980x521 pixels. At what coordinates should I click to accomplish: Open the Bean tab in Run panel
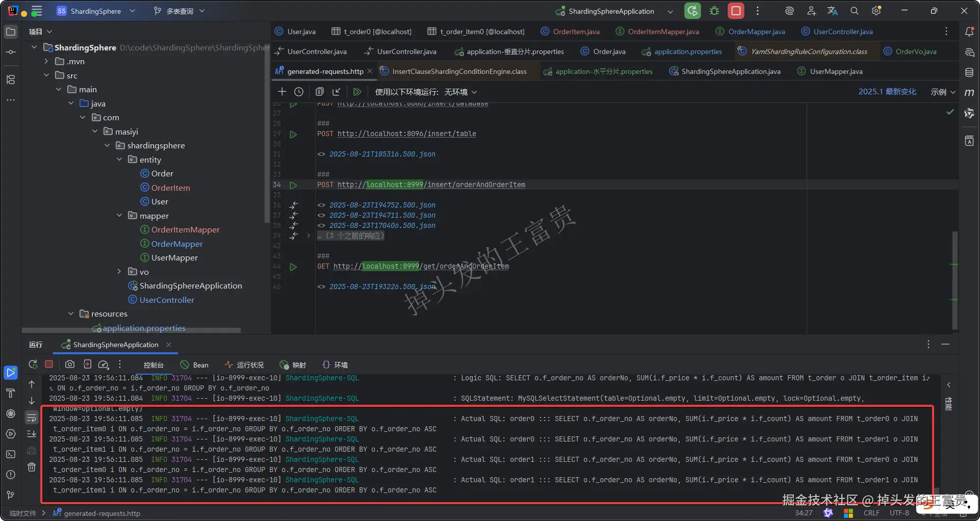click(195, 365)
